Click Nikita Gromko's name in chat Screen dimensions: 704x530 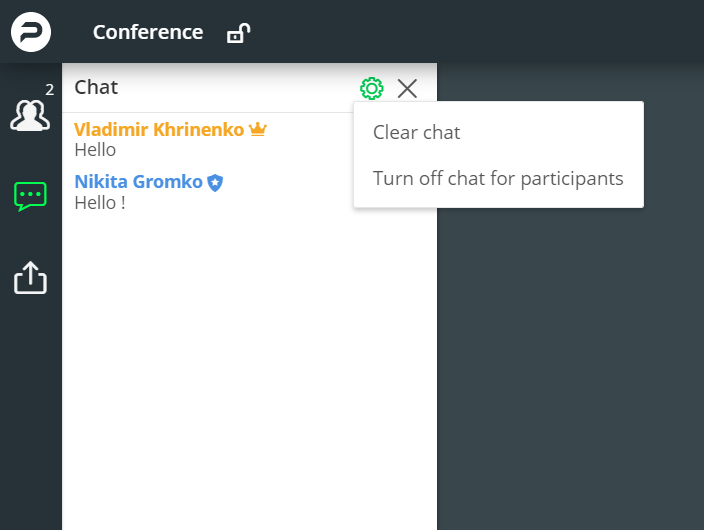[x=138, y=181]
